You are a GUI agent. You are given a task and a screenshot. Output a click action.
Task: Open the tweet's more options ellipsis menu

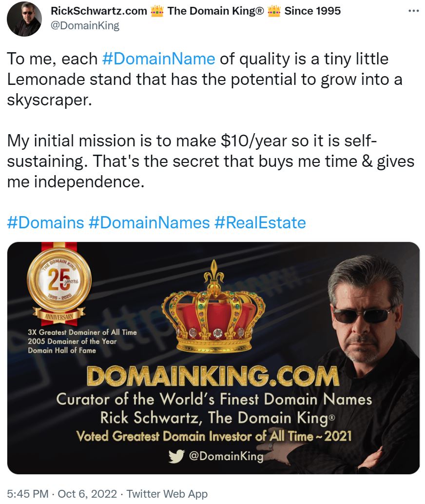(413, 11)
